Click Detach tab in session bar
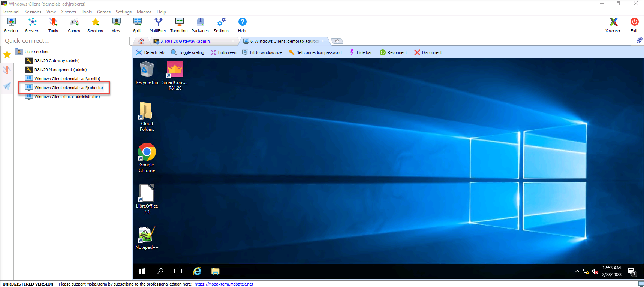Image resolution: width=644 pixels, height=287 pixels. pyautogui.click(x=150, y=52)
